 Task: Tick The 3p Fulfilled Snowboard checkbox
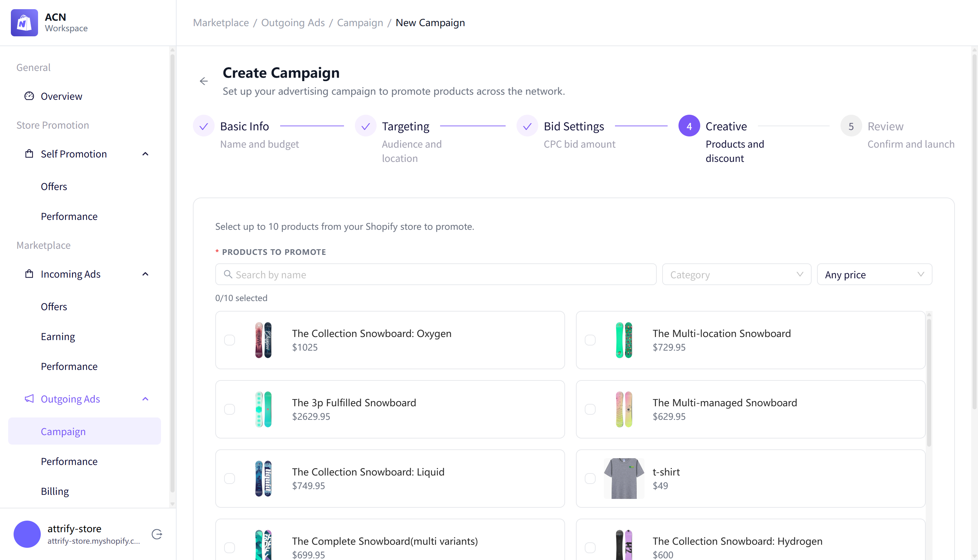230,409
